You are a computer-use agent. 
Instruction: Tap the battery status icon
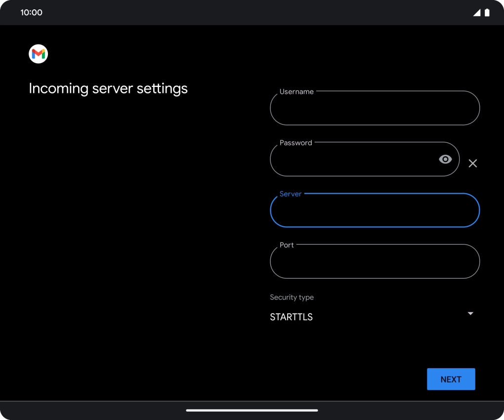coord(487,13)
